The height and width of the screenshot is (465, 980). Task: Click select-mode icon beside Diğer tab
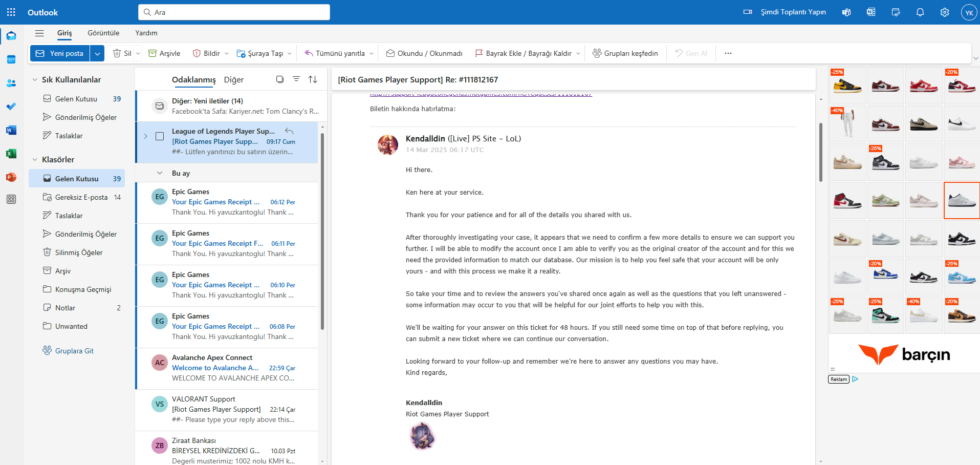(280, 79)
